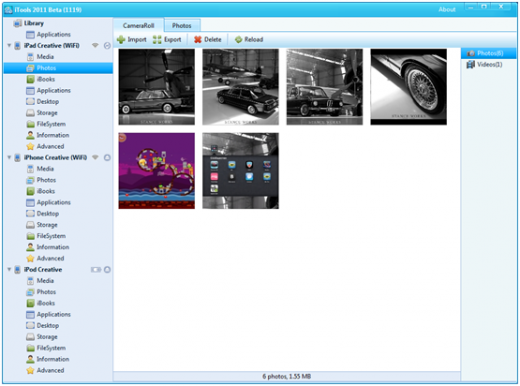Collapse the iPad Creative (WiFi) tree
Viewport: 520px width, 386px height.
9,45
